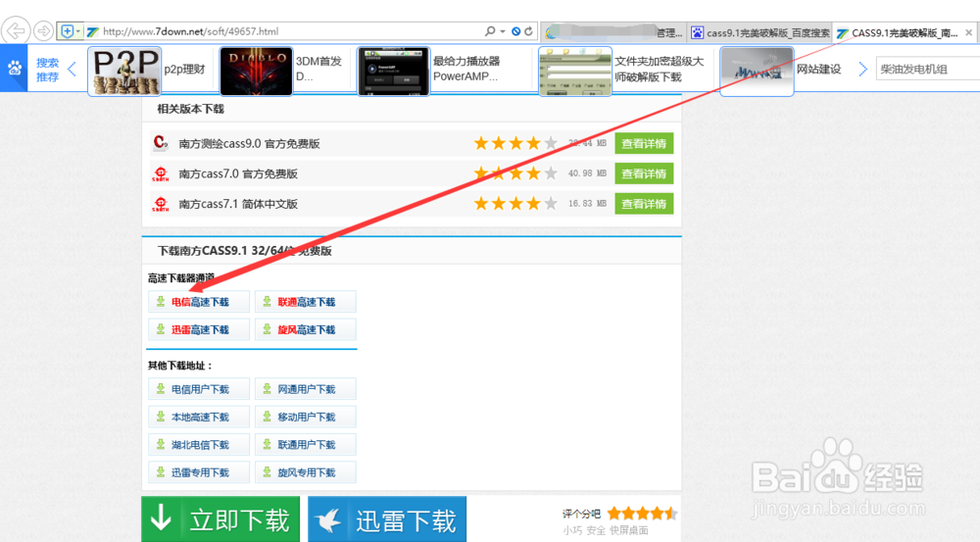Click the 旋风高速下载 button
This screenshot has height=542, width=980.
click(305, 329)
